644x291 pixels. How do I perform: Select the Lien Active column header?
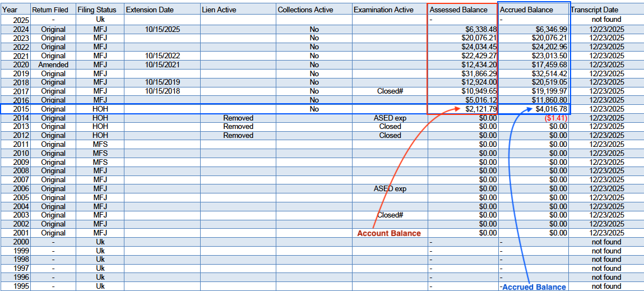(x=219, y=10)
